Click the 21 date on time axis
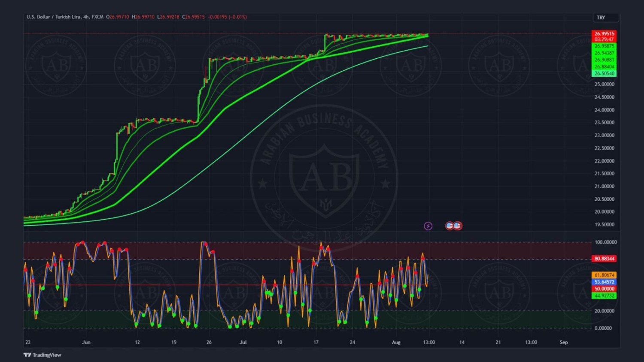The image size is (644, 362). point(498,342)
